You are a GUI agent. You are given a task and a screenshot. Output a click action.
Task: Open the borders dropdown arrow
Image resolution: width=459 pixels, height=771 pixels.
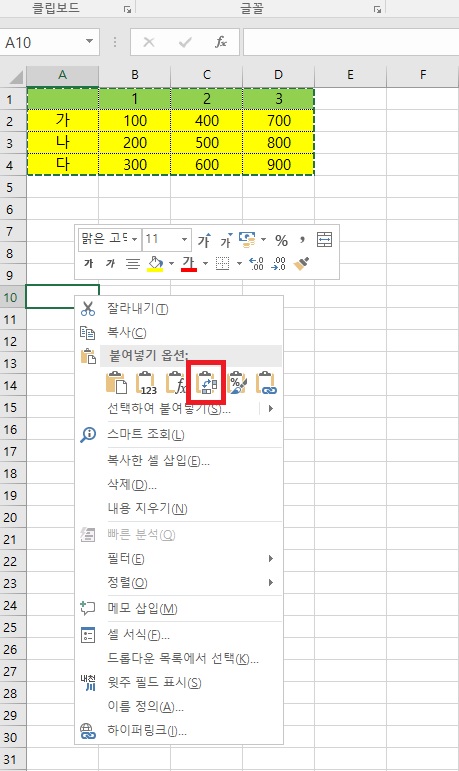239,264
